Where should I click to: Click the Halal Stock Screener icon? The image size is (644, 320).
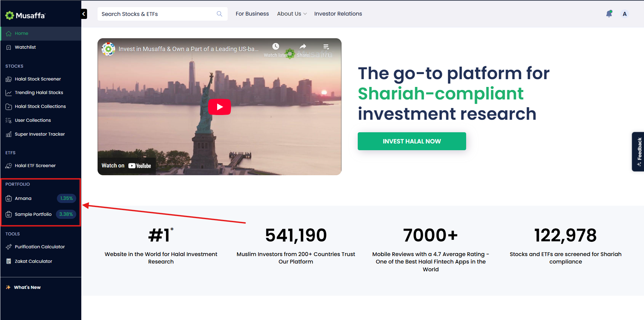pyautogui.click(x=9, y=79)
